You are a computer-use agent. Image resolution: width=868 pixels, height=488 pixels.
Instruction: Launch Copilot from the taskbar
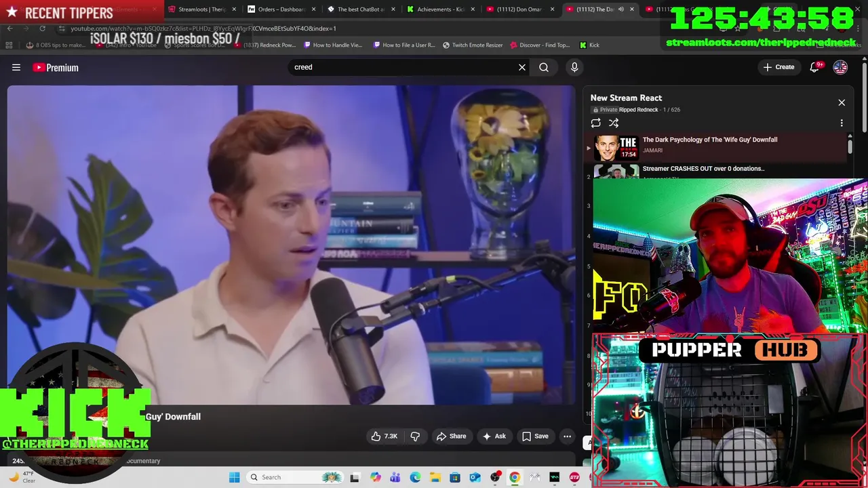[x=375, y=477]
